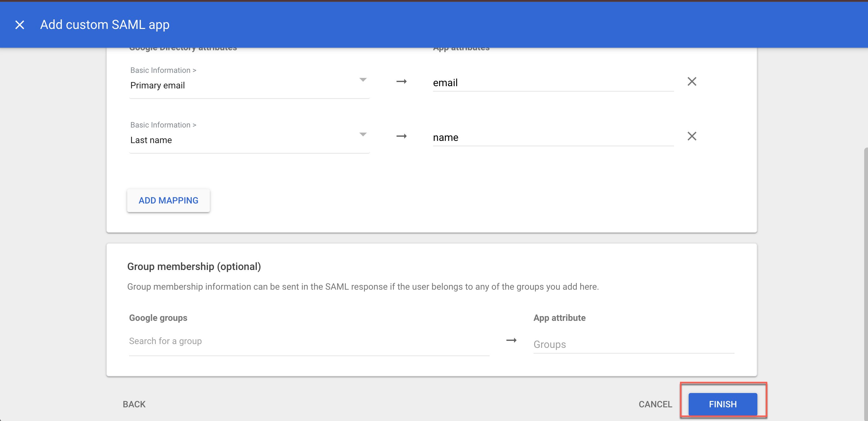Remove the name attribute mapping
The image size is (868, 421).
click(692, 136)
